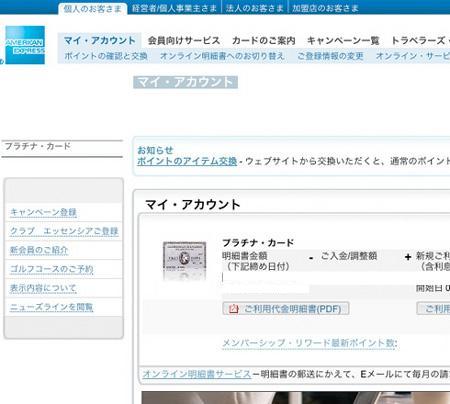The image size is (450, 404).
Task: Open トラベラーズ menu item
Action: coord(420,41)
